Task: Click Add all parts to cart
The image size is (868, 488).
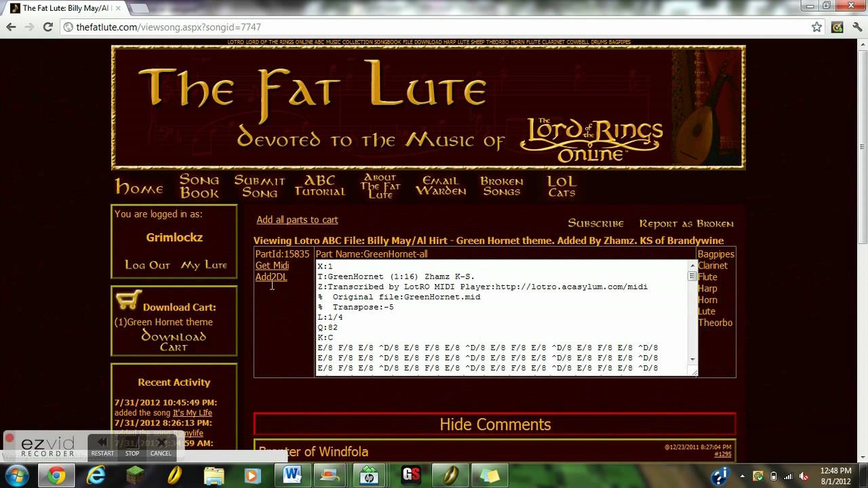Action: [x=297, y=220]
